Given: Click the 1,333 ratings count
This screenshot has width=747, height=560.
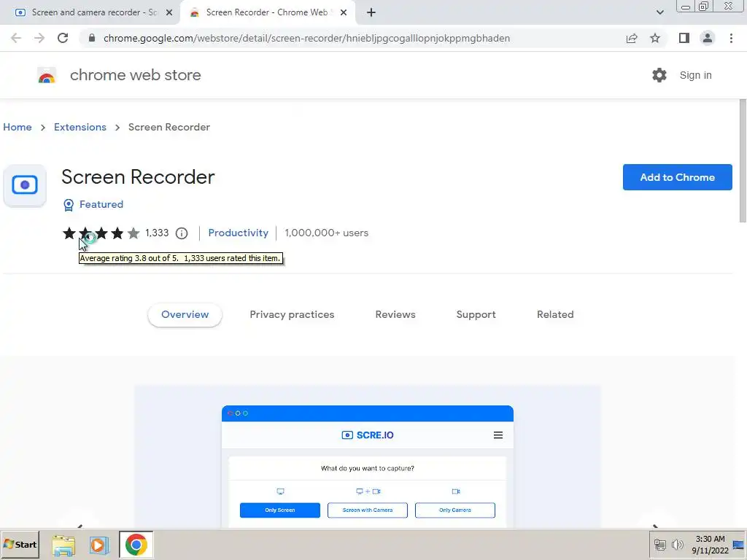Looking at the screenshot, I should (157, 233).
